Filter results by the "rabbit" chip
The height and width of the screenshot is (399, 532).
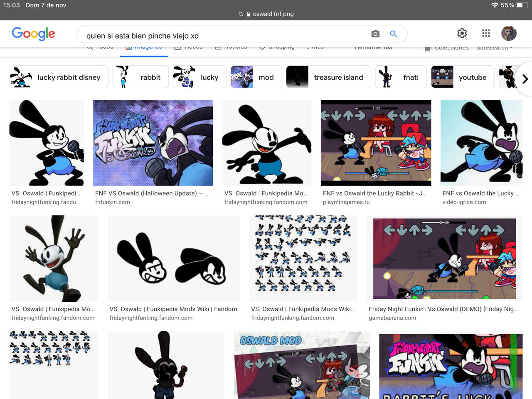click(x=140, y=77)
